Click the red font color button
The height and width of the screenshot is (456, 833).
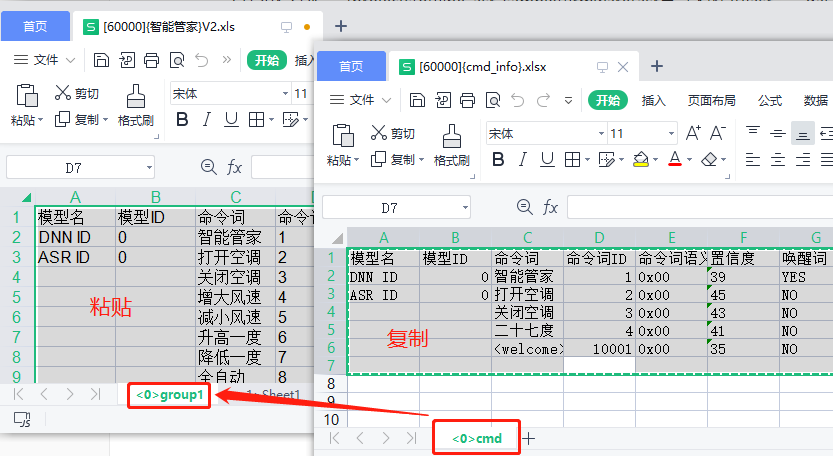coord(675,159)
